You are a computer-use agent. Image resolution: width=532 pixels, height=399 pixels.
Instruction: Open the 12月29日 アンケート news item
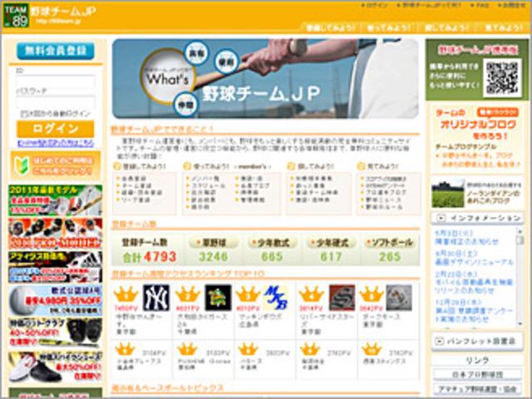(475, 310)
